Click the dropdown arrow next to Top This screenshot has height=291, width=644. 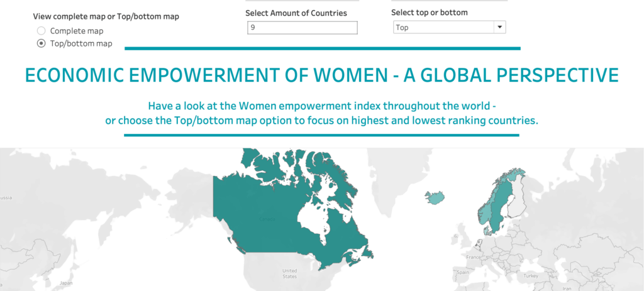click(x=499, y=28)
